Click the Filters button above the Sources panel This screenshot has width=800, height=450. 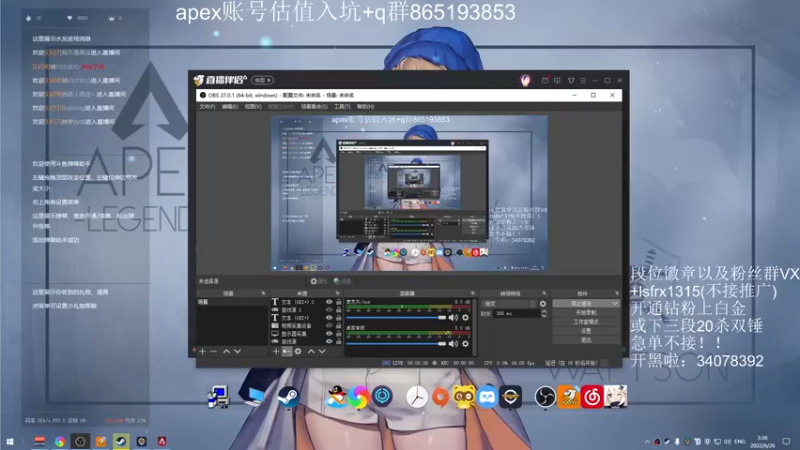342,281
